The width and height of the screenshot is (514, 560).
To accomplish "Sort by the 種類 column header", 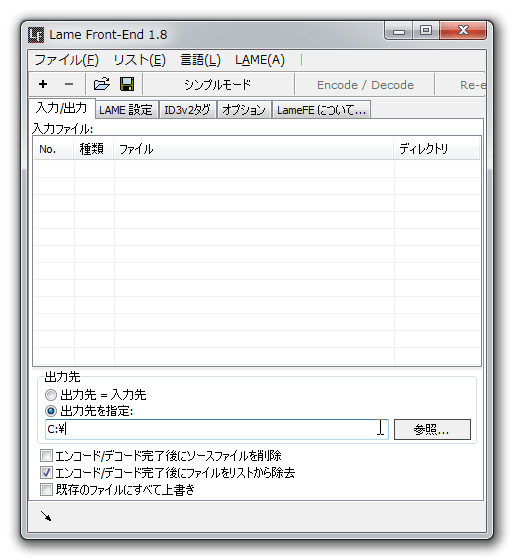I will pos(94,149).
